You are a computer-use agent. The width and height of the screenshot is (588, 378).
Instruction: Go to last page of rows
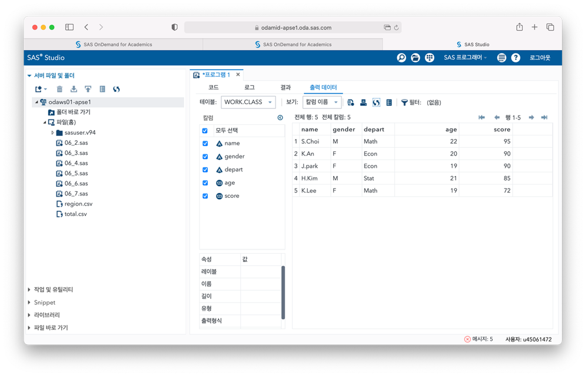tap(544, 118)
